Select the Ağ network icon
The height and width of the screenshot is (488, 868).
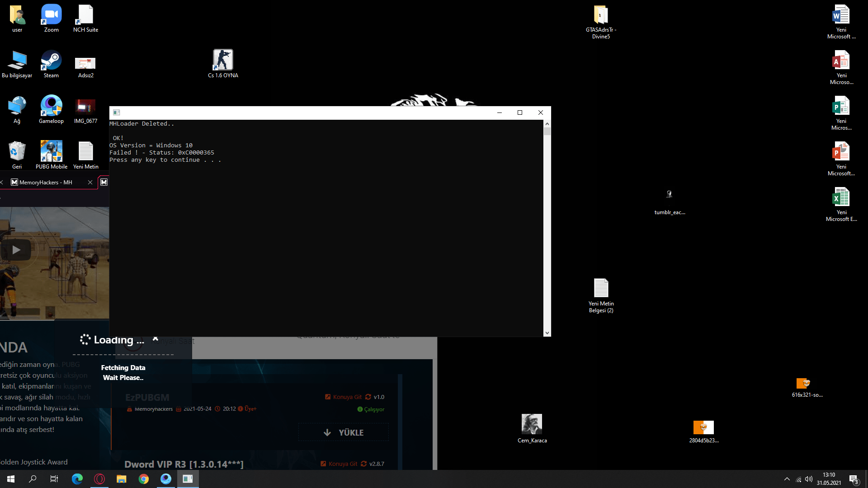(x=17, y=110)
